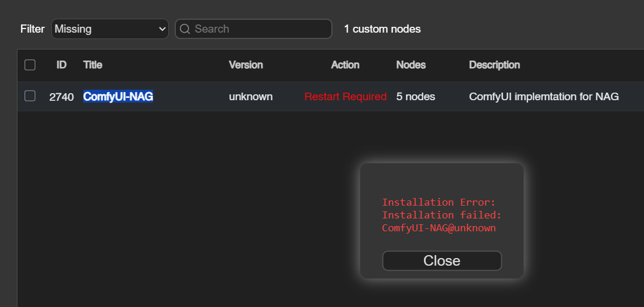Click the ComfyUI implemtation for NAG description

(x=544, y=97)
